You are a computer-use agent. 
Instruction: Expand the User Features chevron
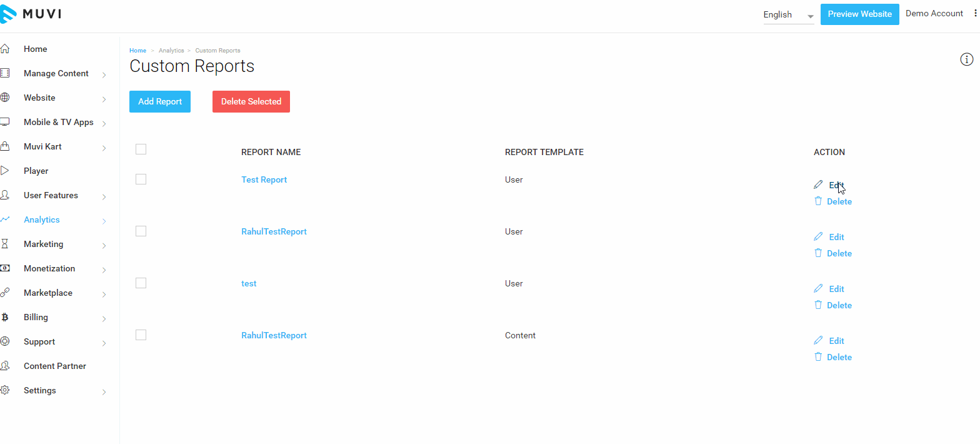pos(104,197)
